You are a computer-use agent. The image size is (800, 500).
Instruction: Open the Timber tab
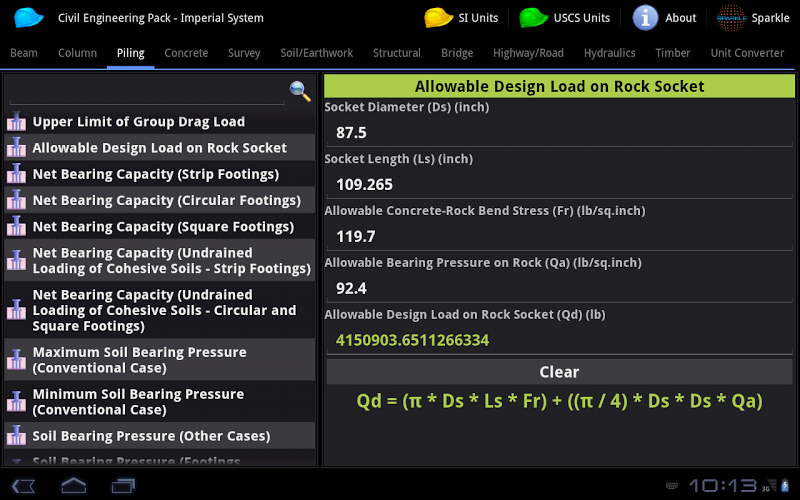(672, 53)
